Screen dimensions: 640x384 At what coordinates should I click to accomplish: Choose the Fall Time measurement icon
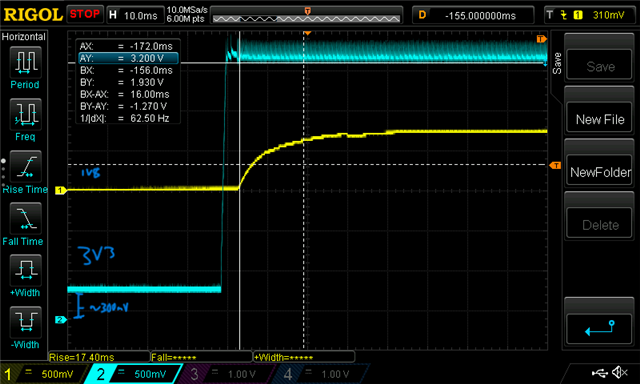coord(25,218)
